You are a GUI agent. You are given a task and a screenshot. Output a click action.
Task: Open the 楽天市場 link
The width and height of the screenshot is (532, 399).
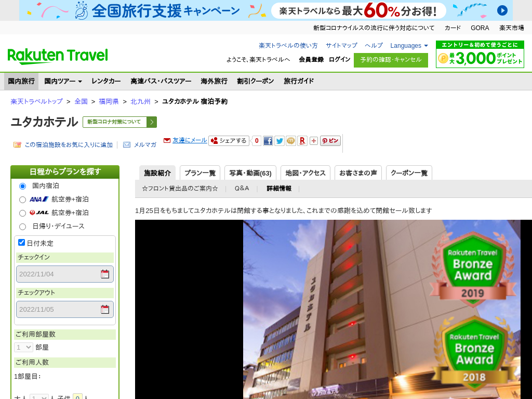tap(512, 28)
